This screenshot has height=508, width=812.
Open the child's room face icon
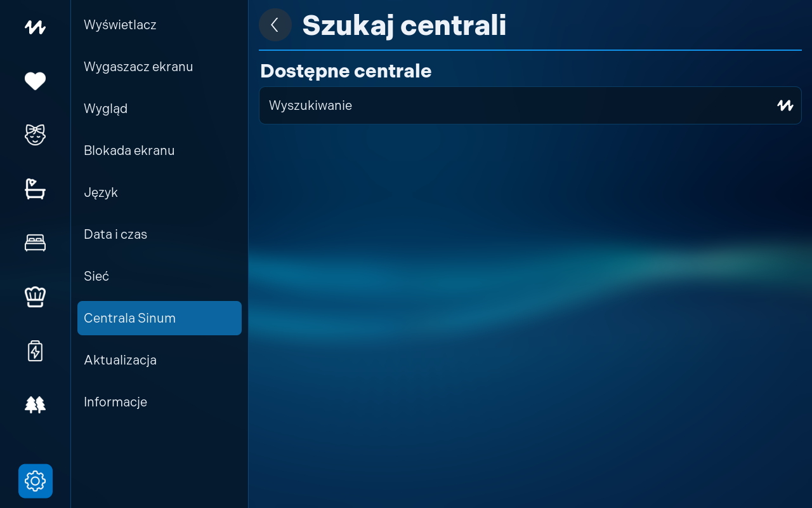(35, 135)
